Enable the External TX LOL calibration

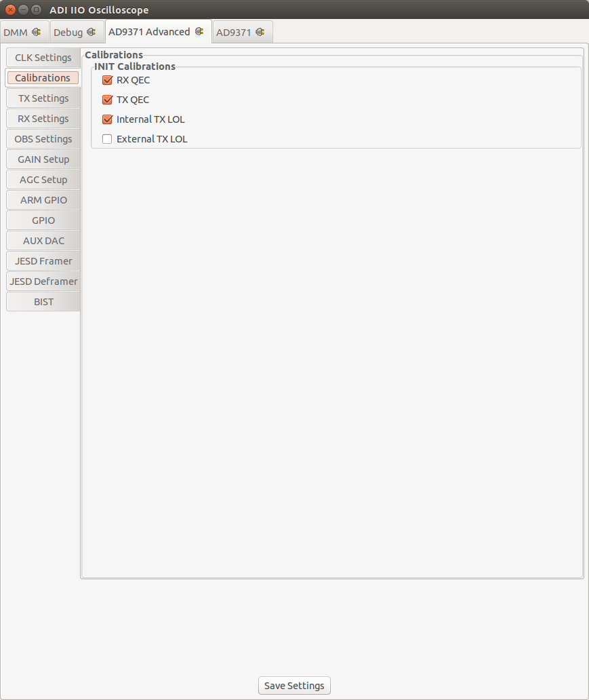(x=106, y=139)
